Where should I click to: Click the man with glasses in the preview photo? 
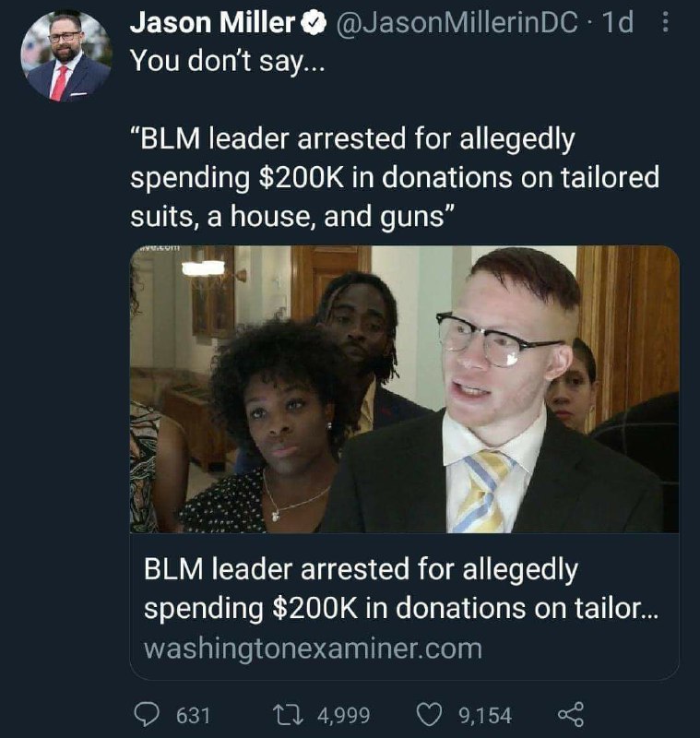pyautogui.click(x=501, y=390)
